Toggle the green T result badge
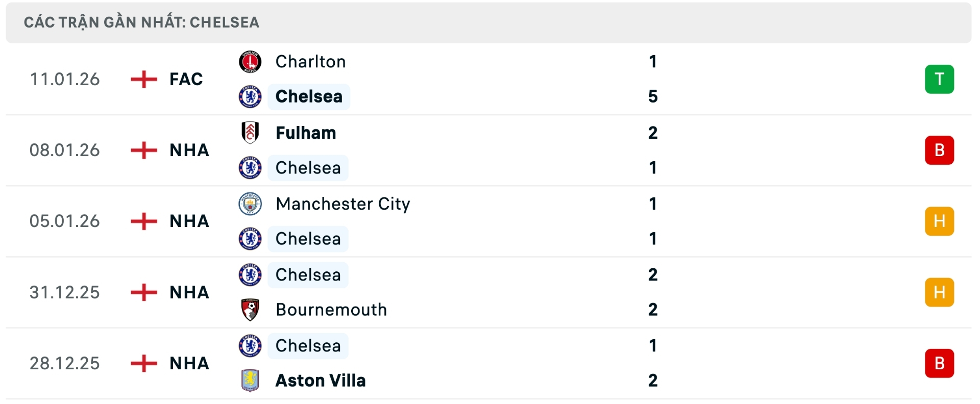The height and width of the screenshot is (404, 980). (940, 79)
